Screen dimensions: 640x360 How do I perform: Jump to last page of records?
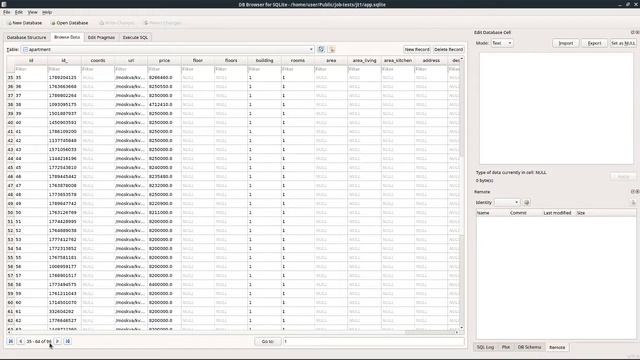coord(68,341)
